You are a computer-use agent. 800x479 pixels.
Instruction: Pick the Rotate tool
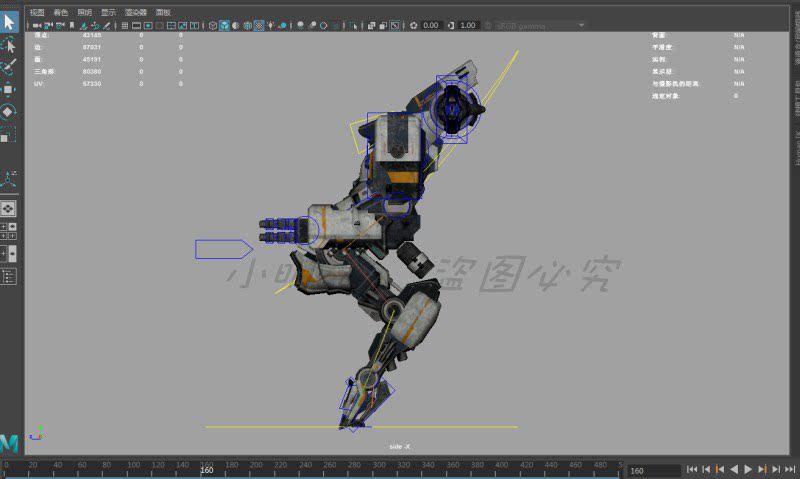pyautogui.click(x=9, y=112)
